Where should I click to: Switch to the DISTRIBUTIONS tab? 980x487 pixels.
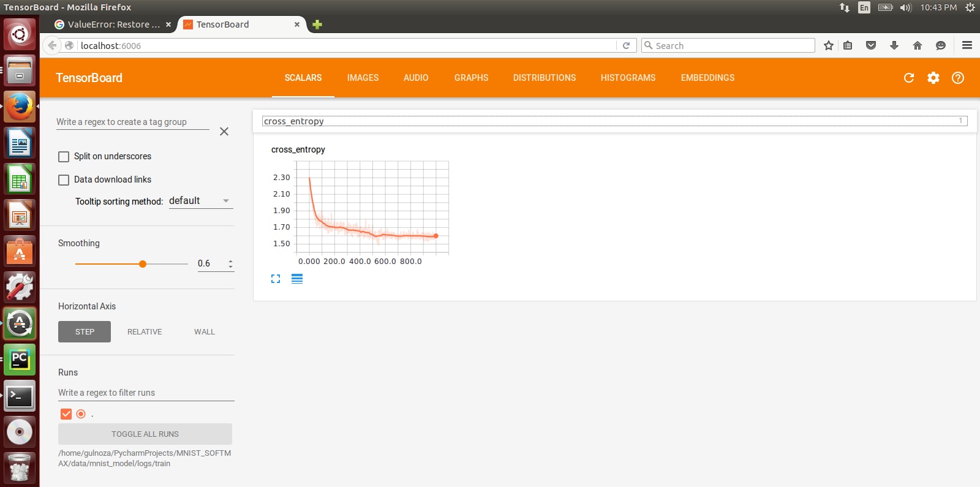(545, 78)
